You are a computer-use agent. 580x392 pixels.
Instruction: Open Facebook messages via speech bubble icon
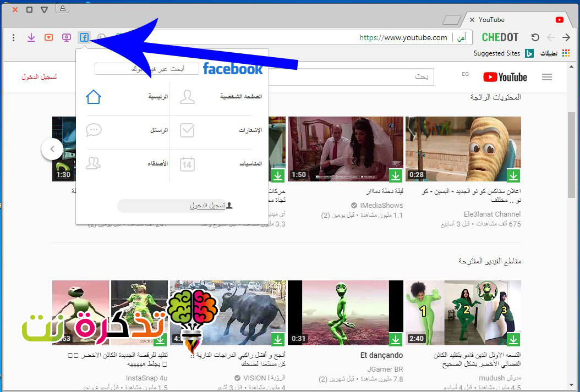(94, 130)
